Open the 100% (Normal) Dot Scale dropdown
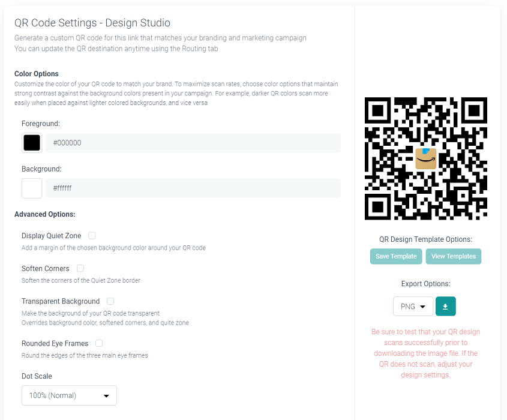The width and height of the screenshot is (507, 420). click(69, 395)
